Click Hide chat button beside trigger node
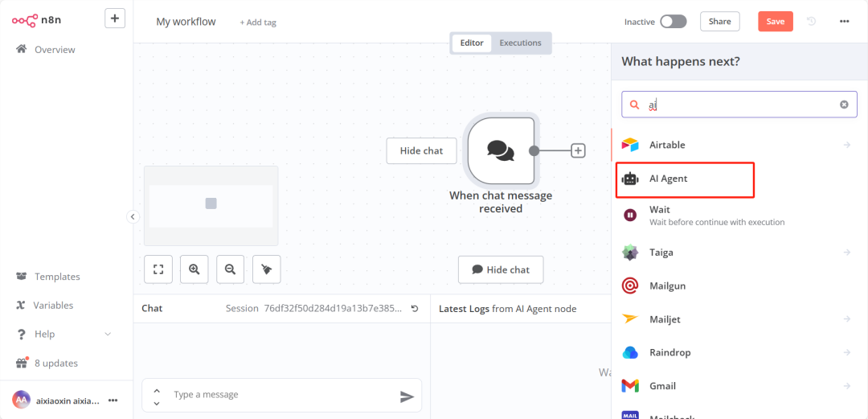The height and width of the screenshot is (419, 868). pos(422,150)
